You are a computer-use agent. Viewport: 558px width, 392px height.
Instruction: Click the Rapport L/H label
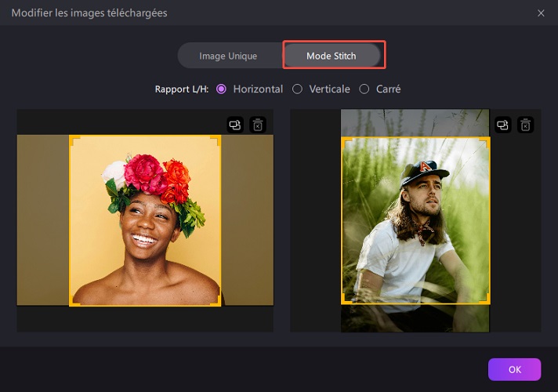[182, 89]
